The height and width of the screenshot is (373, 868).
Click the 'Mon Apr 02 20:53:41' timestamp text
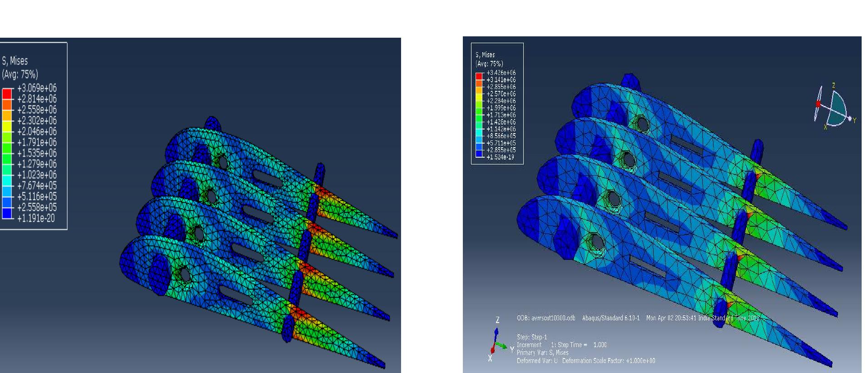(671, 318)
